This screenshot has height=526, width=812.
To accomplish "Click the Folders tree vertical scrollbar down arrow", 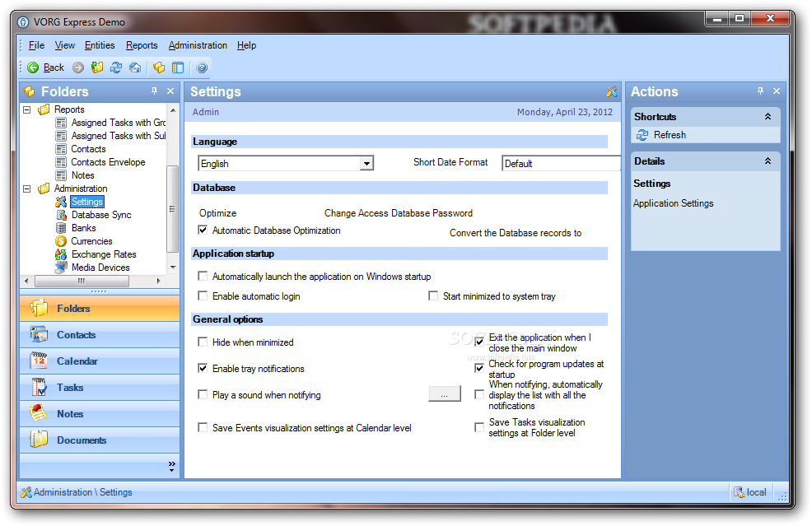I will 173,268.
